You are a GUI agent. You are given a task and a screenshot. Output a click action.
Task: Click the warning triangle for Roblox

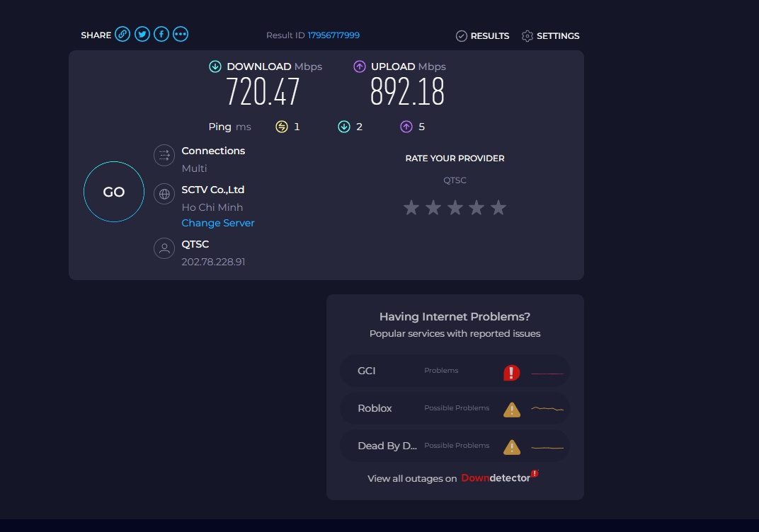(512, 410)
